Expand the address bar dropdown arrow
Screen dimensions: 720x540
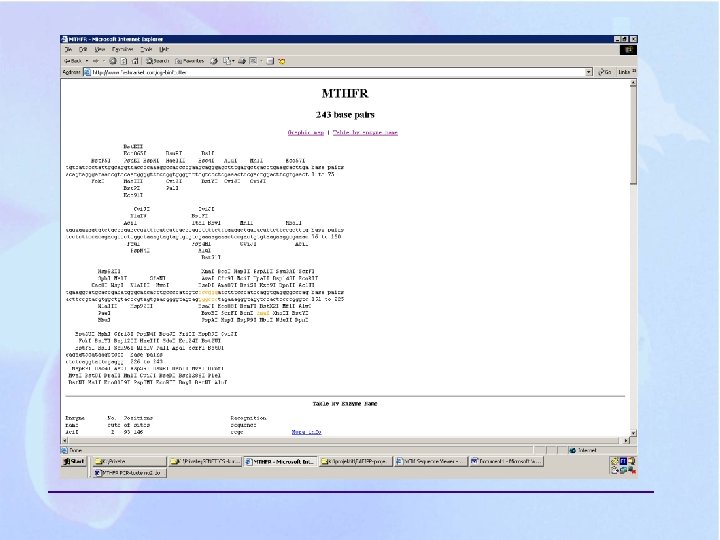(589, 72)
